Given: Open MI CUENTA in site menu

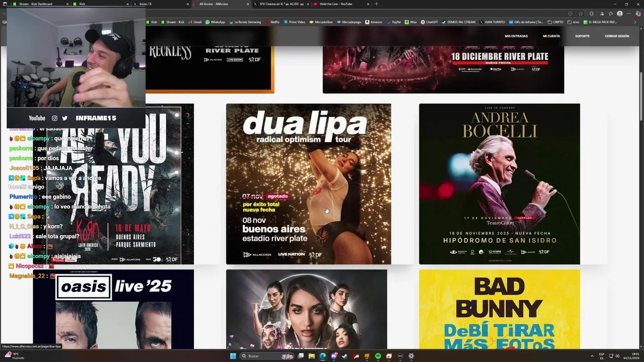Looking at the screenshot, I should [551, 36].
